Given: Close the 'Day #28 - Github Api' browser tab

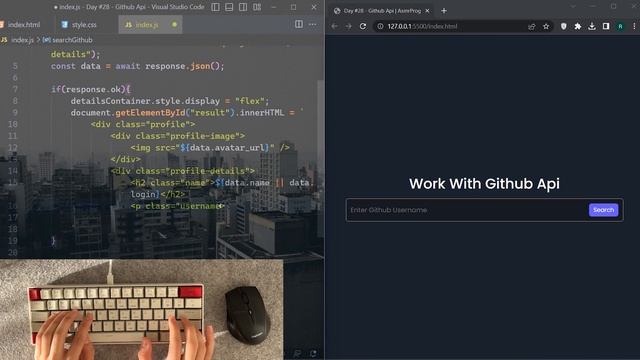Looking at the screenshot, I should [x=427, y=11].
